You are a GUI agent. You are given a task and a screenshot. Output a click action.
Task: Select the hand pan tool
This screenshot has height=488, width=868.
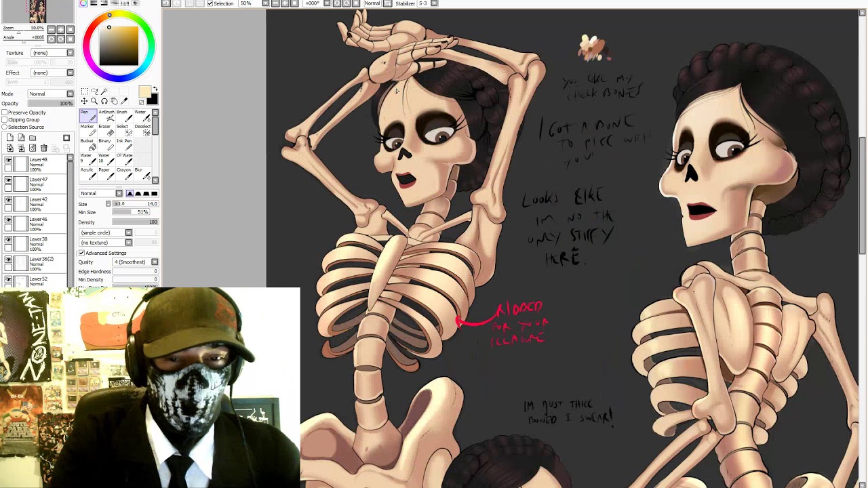[114, 101]
